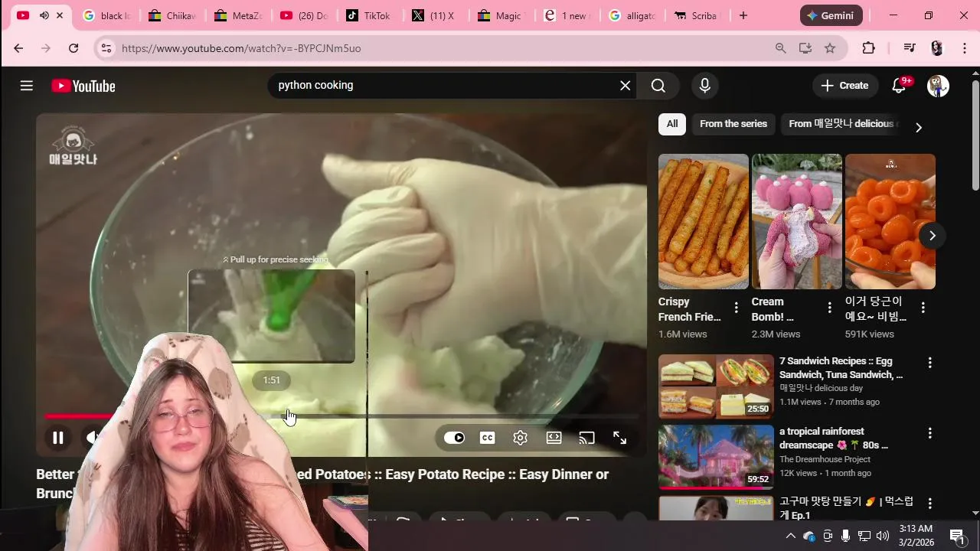Open options menu for 이거 당근이 short
The image size is (980, 551).
923,308
